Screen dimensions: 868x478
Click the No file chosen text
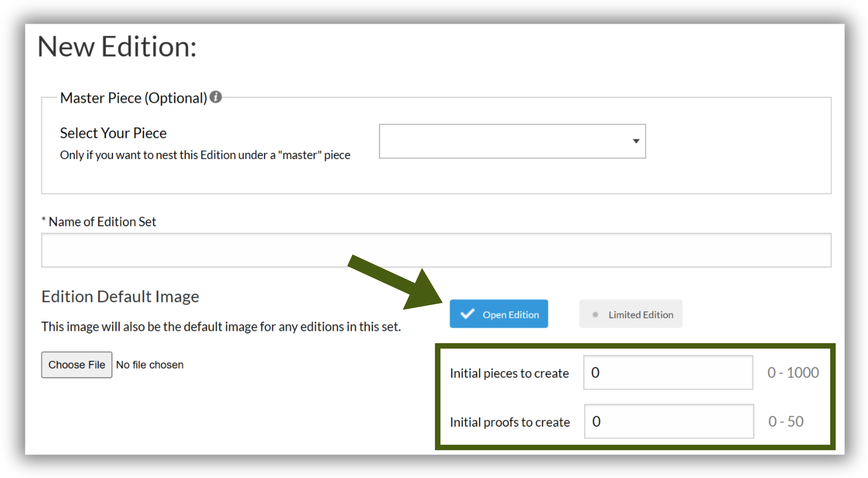tap(150, 365)
